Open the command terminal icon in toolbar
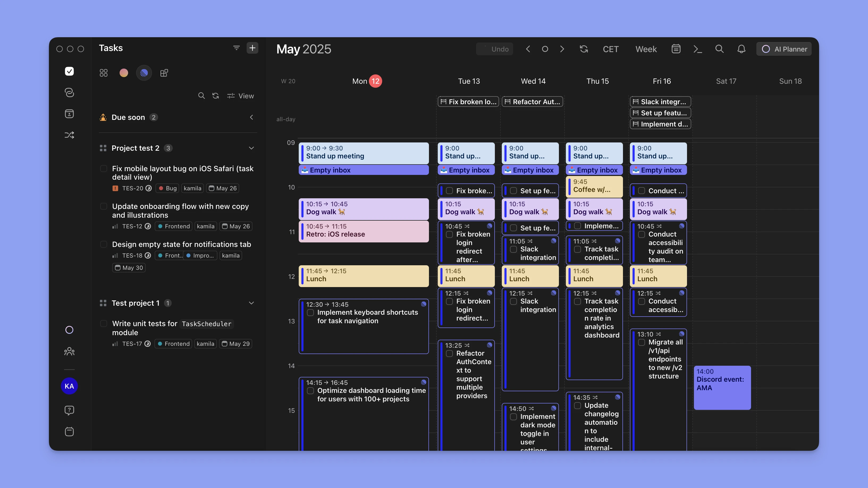Image resolution: width=868 pixels, height=488 pixels. click(698, 49)
